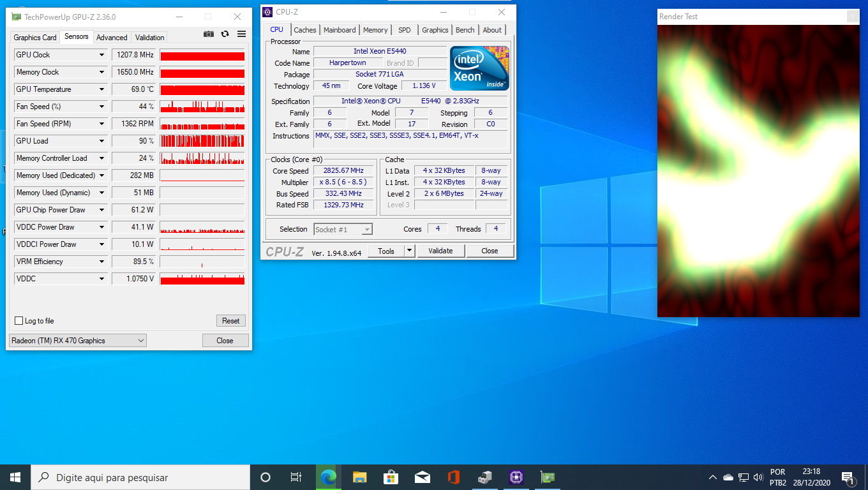Switch to the GPU-Z taskbar icon
The height and width of the screenshot is (490, 868).
pos(547,477)
